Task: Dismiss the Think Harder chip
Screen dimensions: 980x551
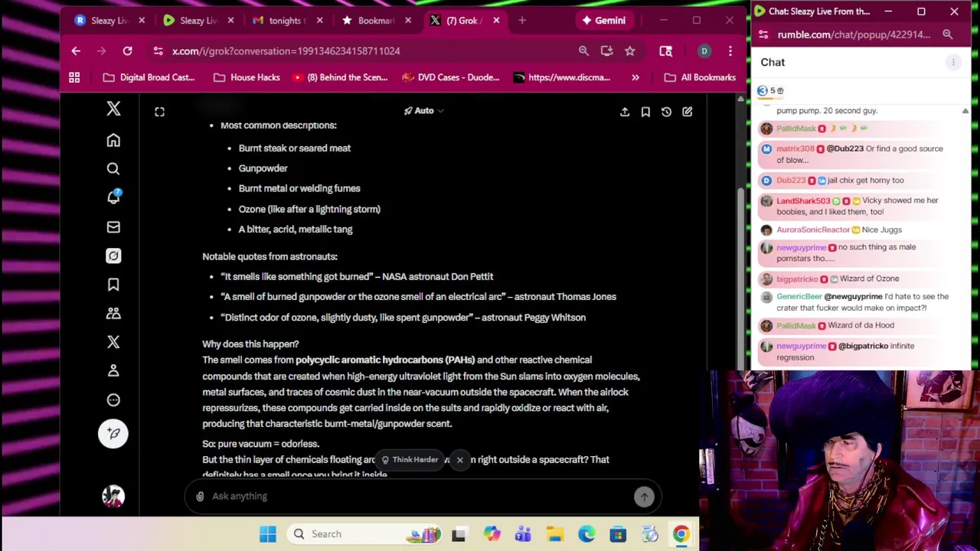Action: point(459,460)
